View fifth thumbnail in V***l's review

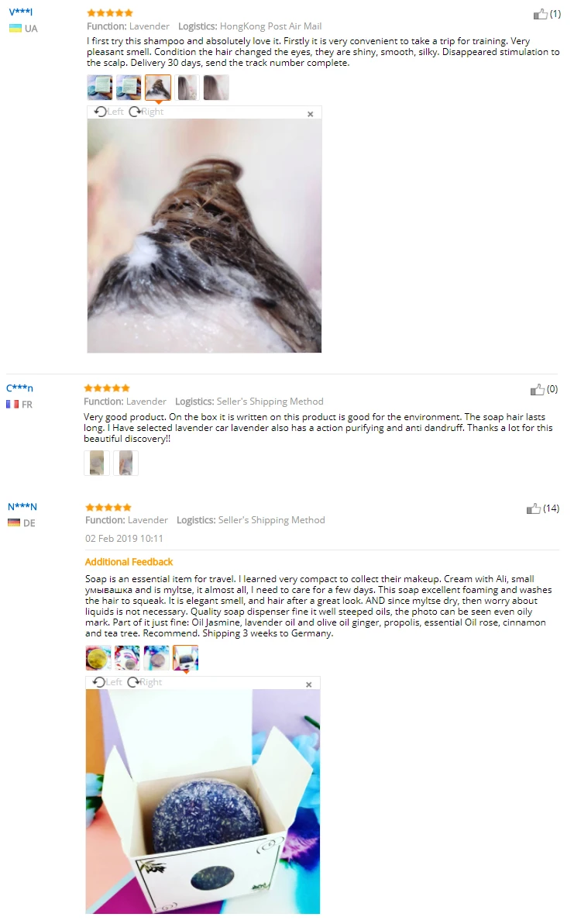[x=216, y=88]
